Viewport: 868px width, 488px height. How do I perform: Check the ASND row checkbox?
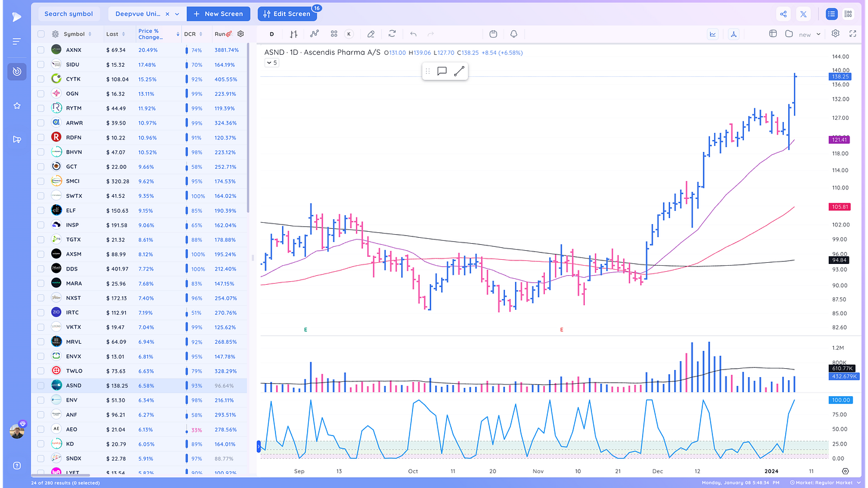pos(41,386)
